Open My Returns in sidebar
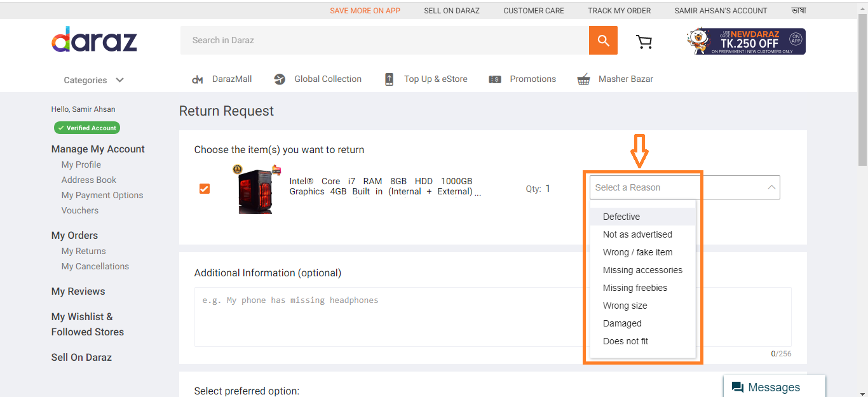868x397 pixels. pos(83,251)
